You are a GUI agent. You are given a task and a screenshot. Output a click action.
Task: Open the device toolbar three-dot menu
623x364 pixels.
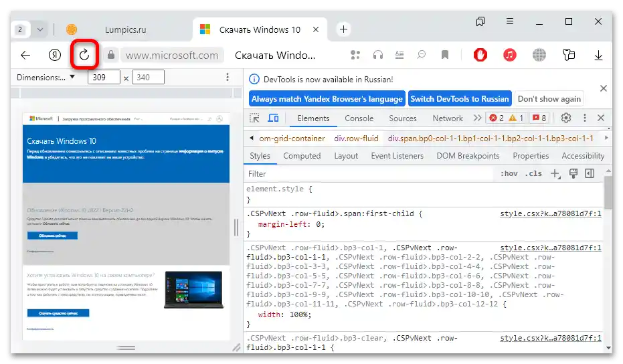[x=228, y=77]
